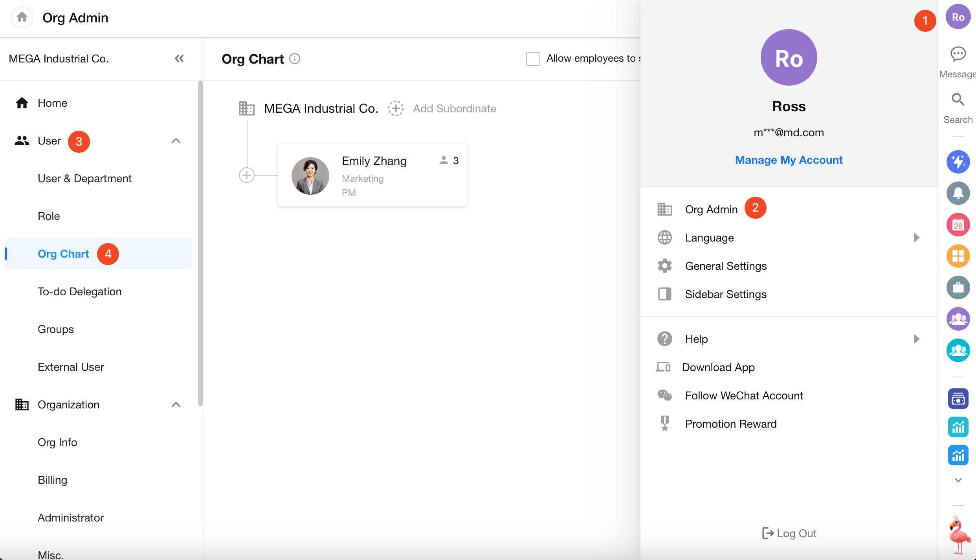Expand the Help submenu arrow
The image size is (976, 560).
(916, 339)
